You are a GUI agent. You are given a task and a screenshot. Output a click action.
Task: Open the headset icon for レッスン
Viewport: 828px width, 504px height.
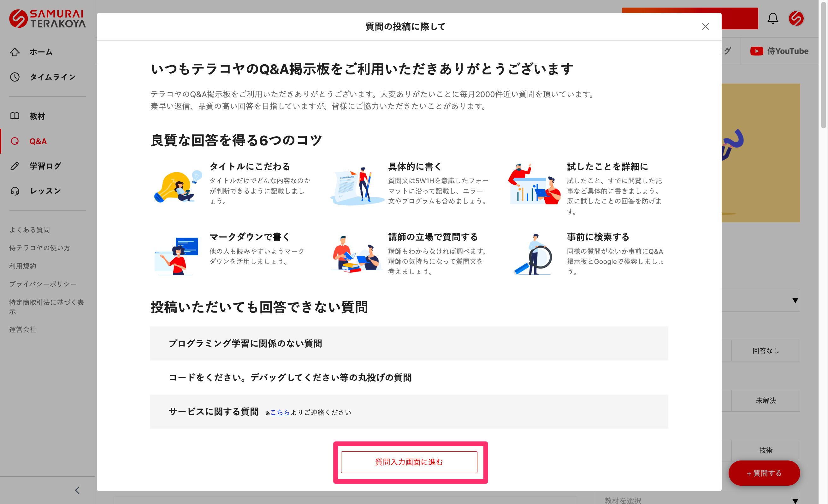tap(15, 191)
